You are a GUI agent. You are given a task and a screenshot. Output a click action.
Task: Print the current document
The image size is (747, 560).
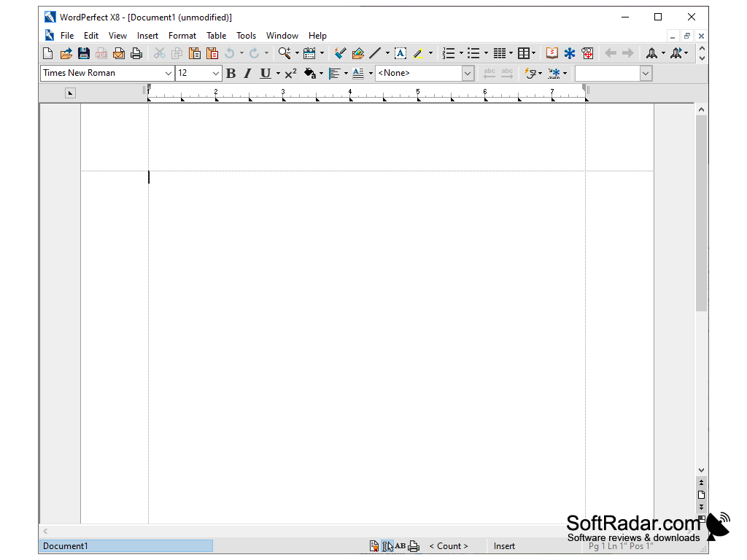(x=136, y=52)
